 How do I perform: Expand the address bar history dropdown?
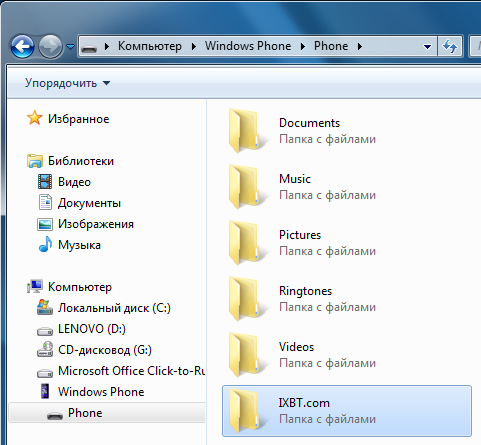click(427, 47)
